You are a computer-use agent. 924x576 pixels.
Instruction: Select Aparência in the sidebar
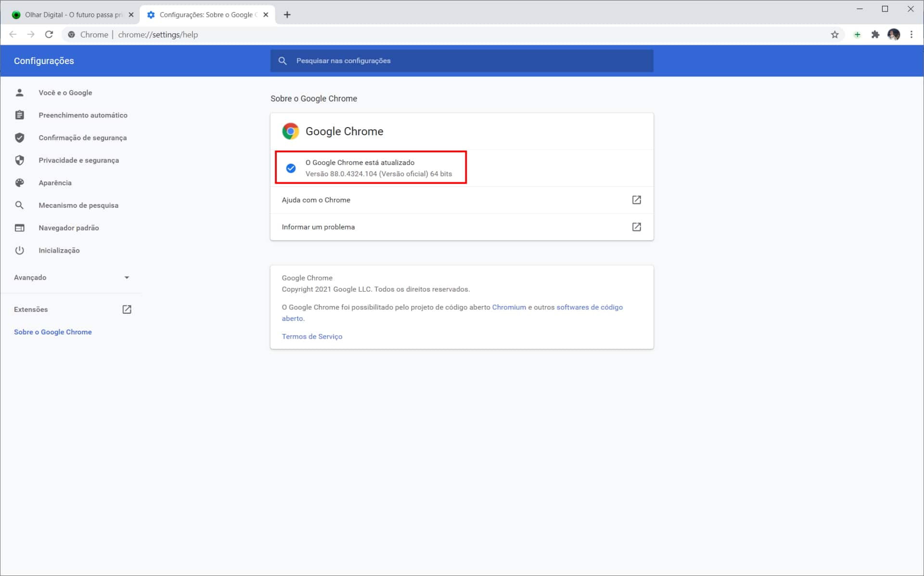click(x=55, y=183)
